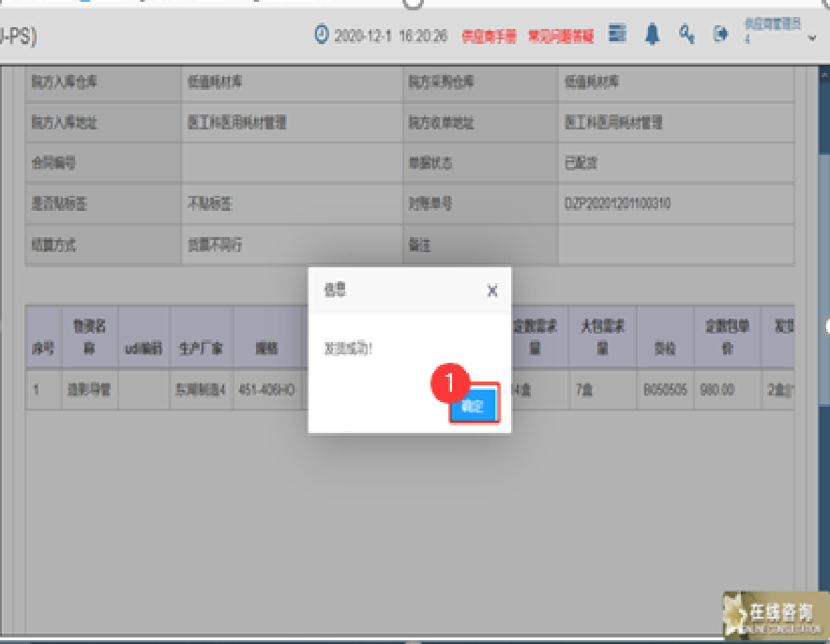This screenshot has height=644, width=830.
Task: Open notifications with the bell icon
Action: point(653,34)
